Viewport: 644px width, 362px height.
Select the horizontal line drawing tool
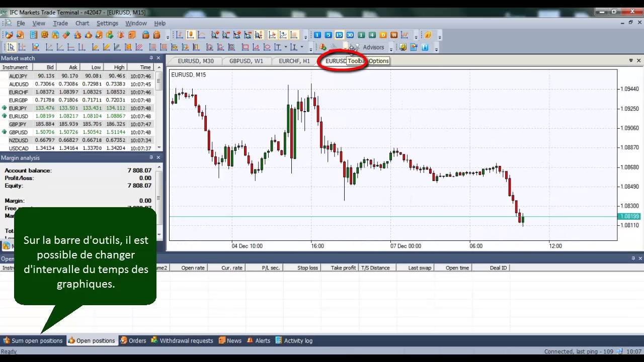(x=71, y=47)
